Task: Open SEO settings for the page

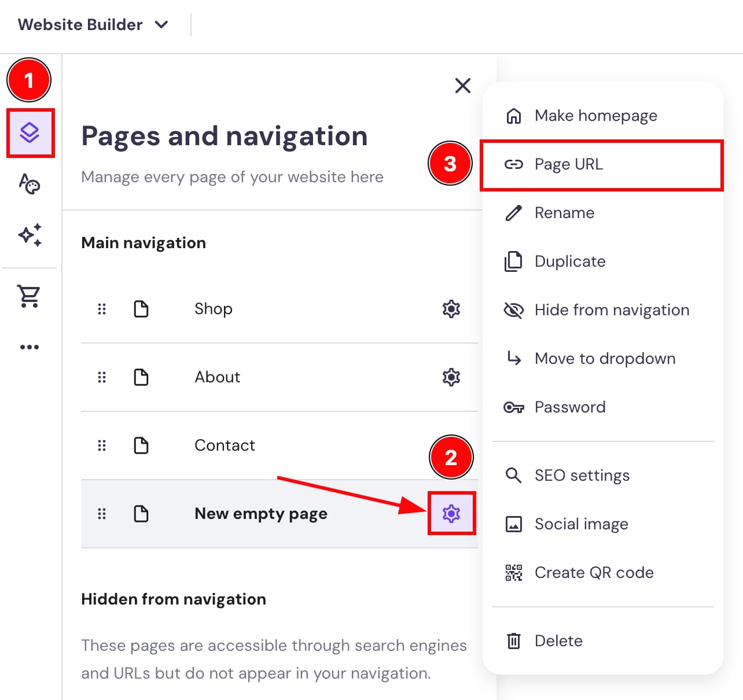Action: pos(582,475)
